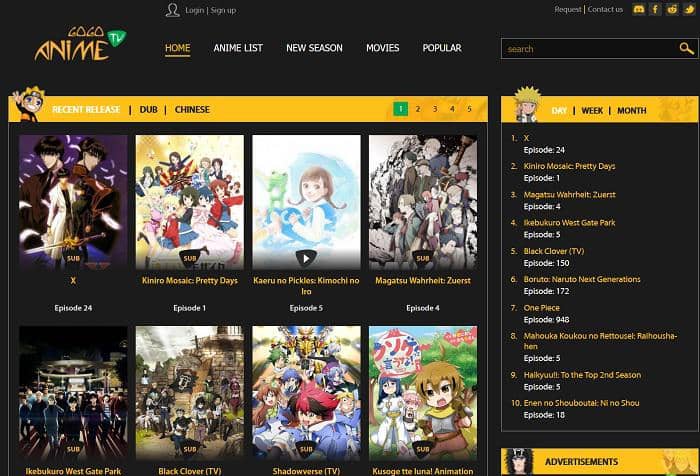
Task: Open Mahouka Koukou no Rettousei ranking entry
Action: point(600,341)
